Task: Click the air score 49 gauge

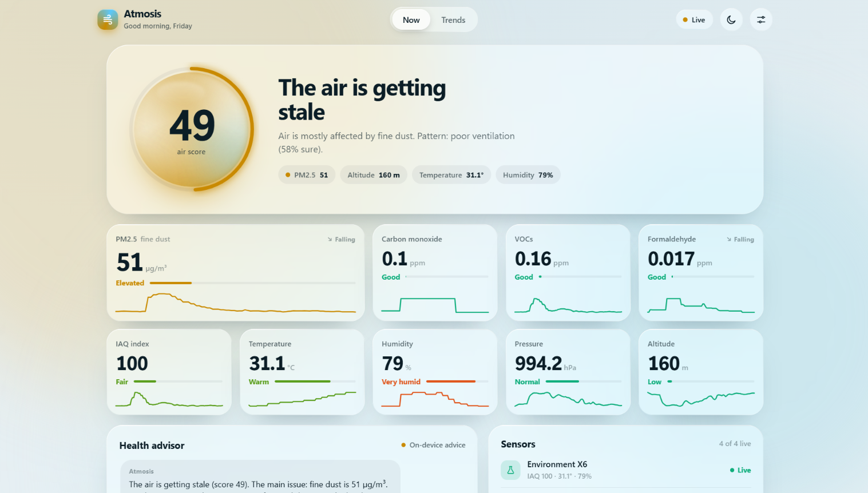Action: pos(192,129)
